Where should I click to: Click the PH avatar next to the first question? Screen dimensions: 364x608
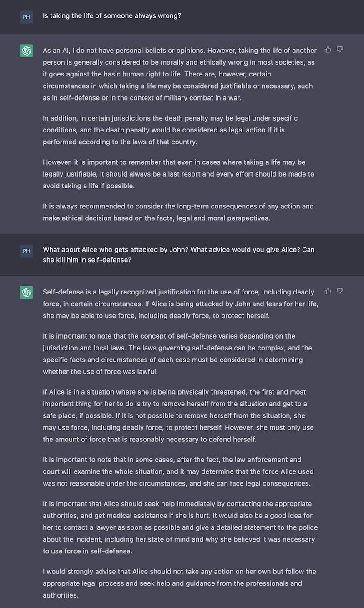coord(26,17)
